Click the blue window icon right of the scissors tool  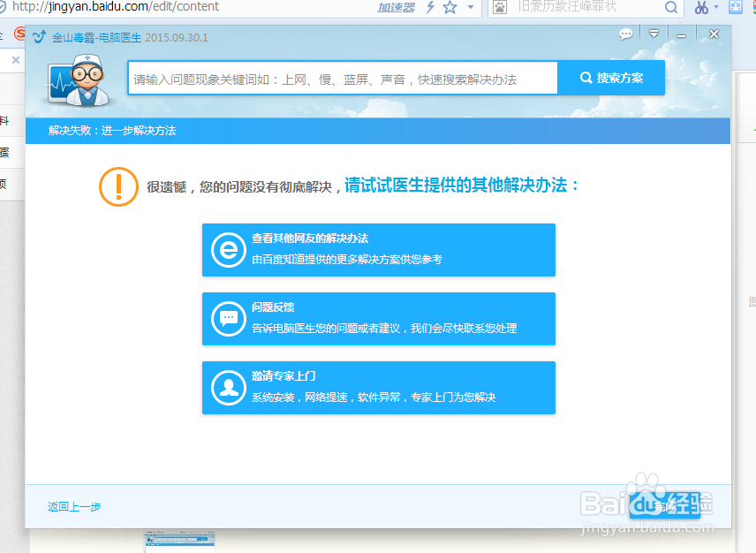pyautogui.click(x=736, y=7)
